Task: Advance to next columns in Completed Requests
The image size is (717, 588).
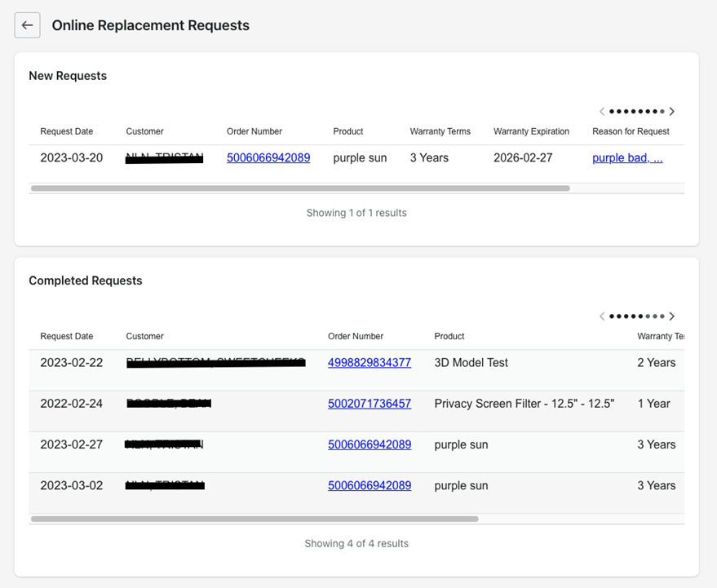Action: pyautogui.click(x=672, y=316)
